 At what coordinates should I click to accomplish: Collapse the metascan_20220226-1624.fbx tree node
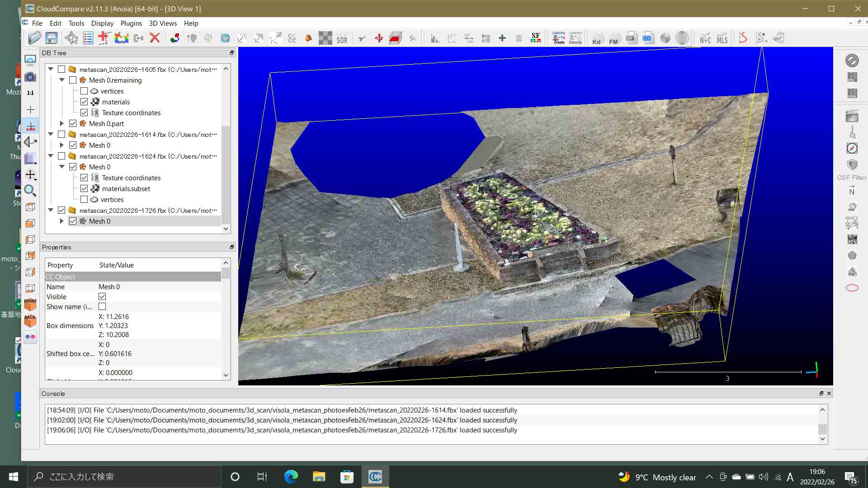click(51, 156)
